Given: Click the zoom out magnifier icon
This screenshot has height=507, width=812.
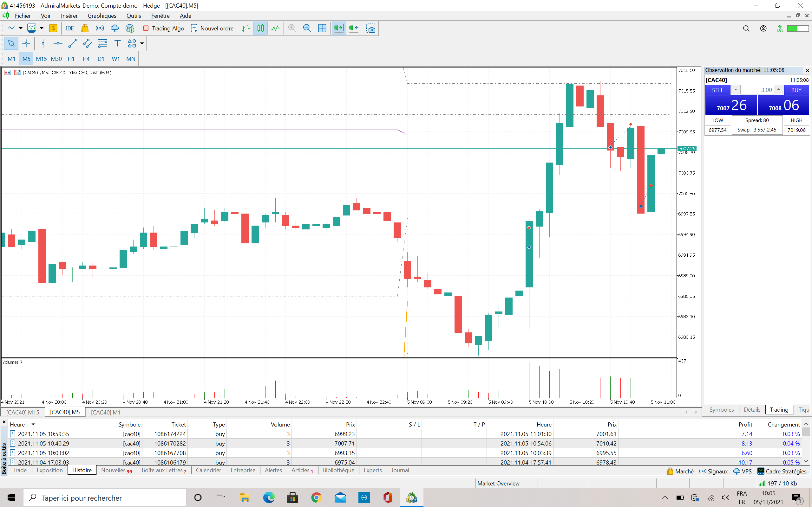Looking at the screenshot, I should click(x=307, y=29).
